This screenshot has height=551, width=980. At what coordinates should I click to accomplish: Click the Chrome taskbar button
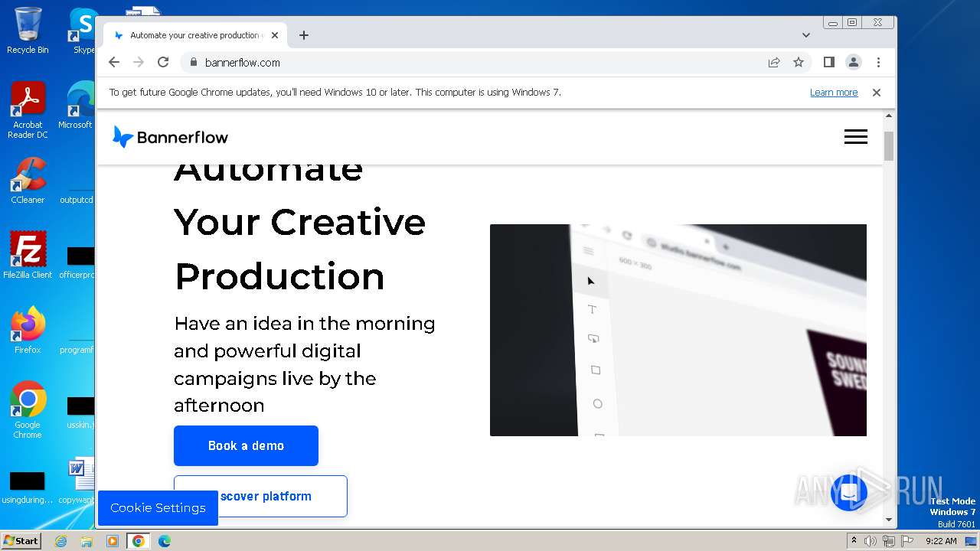[x=138, y=541]
